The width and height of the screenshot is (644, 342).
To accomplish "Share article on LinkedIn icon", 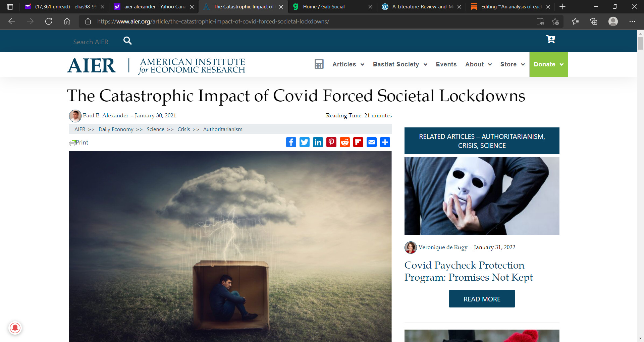I will 318,142.
